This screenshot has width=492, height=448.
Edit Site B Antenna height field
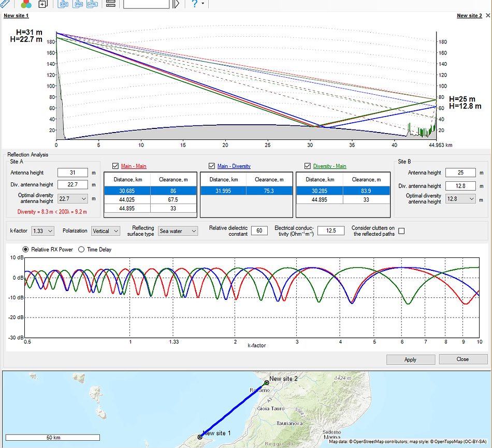[x=460, y=172]
